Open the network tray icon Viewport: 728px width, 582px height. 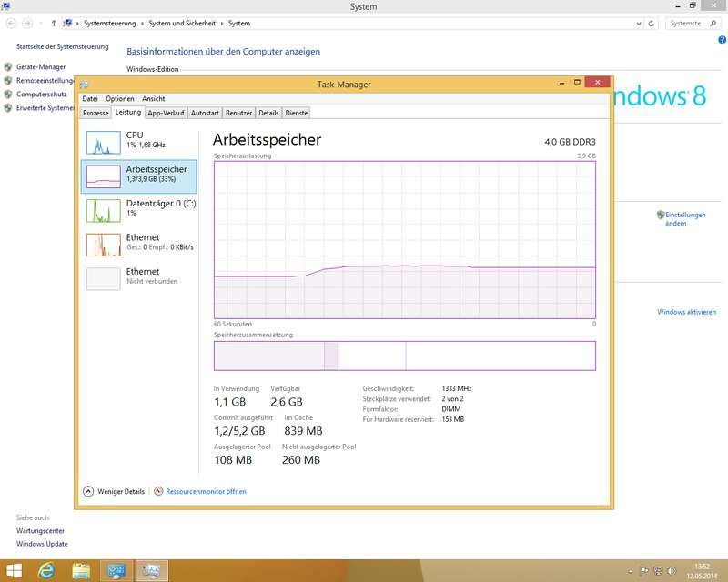658,571
